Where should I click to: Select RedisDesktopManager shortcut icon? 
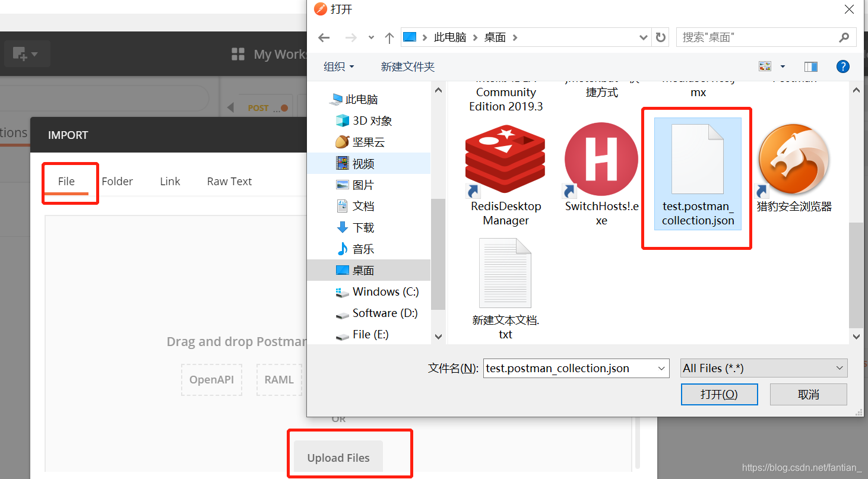(x=505, y=160)
